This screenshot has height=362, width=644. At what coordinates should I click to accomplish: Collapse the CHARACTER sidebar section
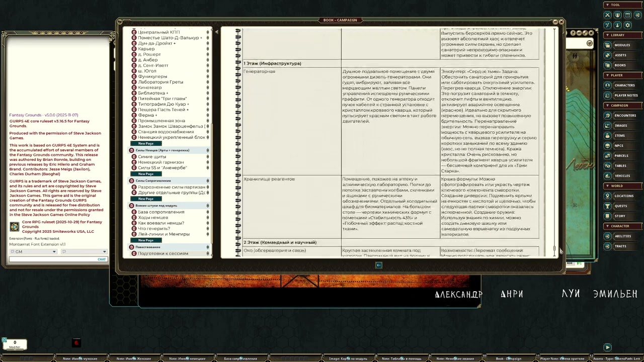click(x=623, y=226)
